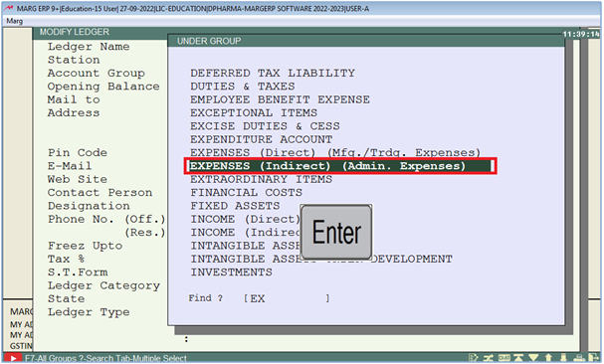Viewport: 604px width, 364px height.
Task: Open the Marg menu
Action: click(x=14, y=21)
